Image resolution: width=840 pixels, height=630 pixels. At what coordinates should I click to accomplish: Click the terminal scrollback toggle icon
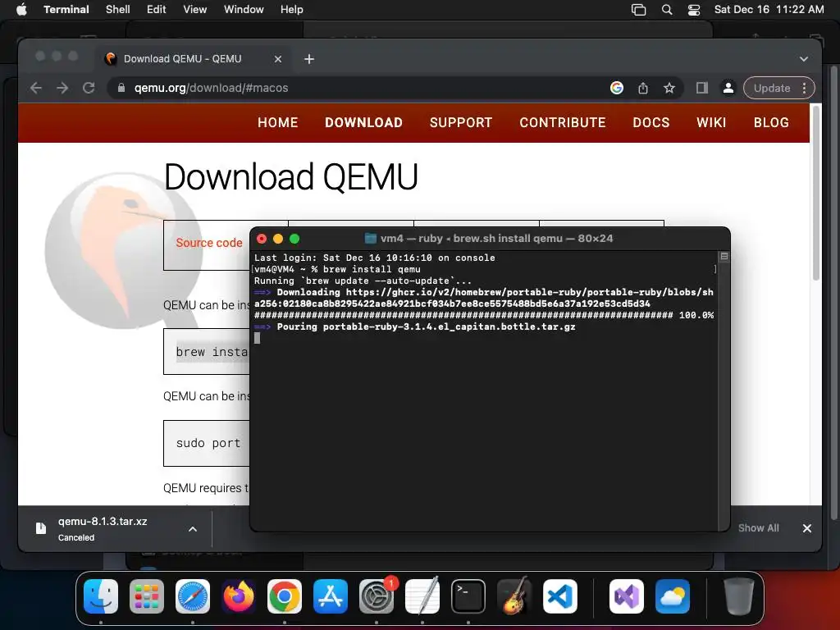[x=724, y=257]
